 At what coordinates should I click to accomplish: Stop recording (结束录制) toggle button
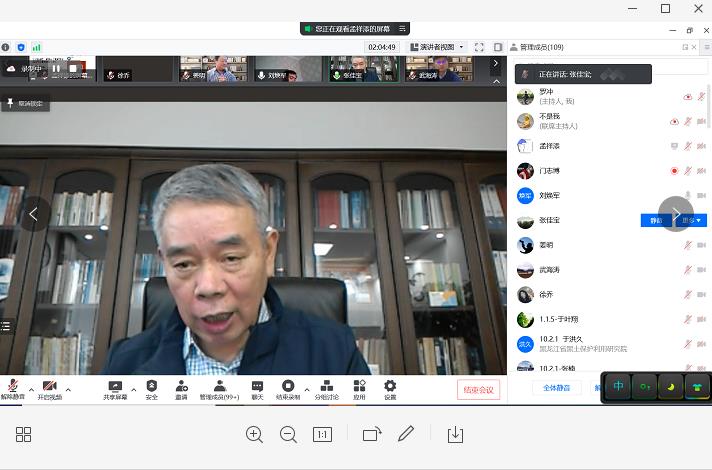[288, 386]
